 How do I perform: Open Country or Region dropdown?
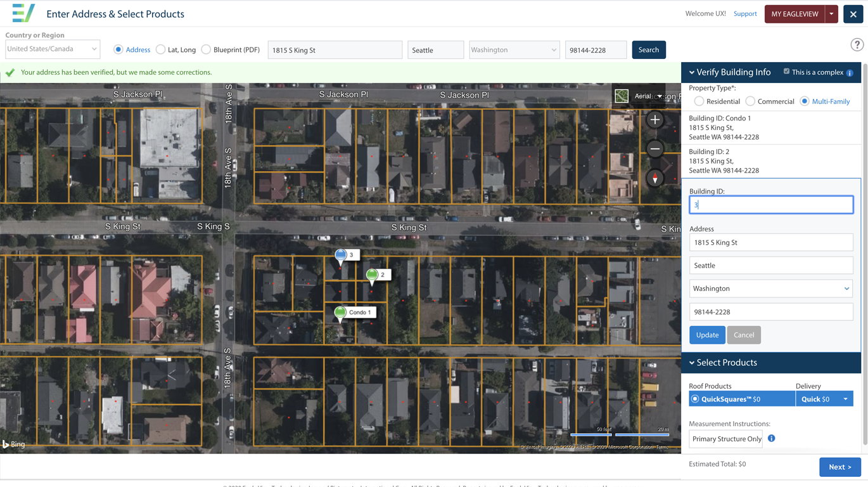[x=53, y=49]
